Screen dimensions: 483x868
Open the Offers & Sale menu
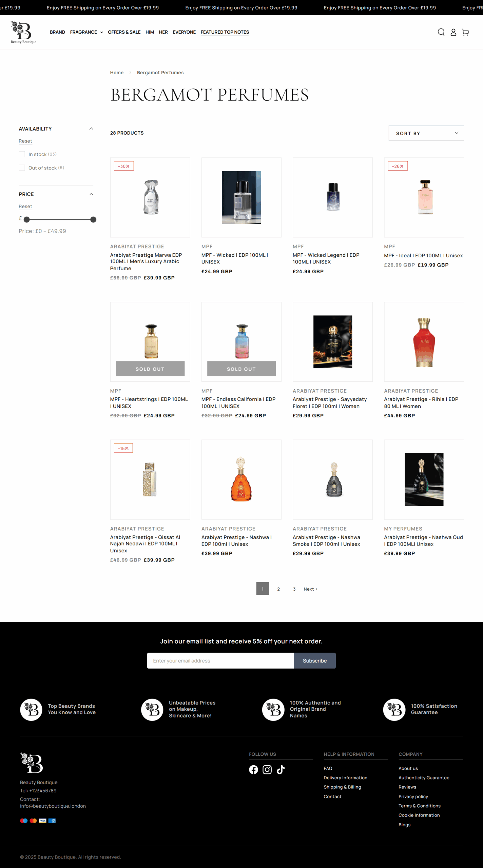124,32
